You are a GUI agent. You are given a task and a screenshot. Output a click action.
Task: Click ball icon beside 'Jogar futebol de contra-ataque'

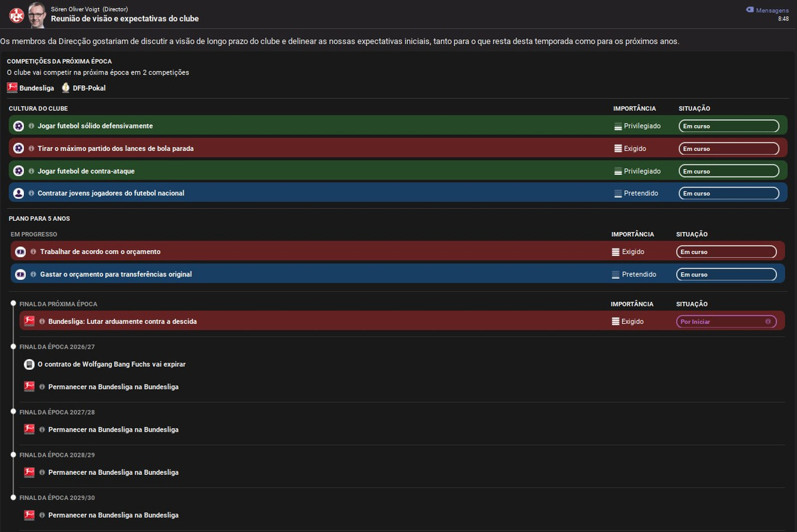(19, 171)
